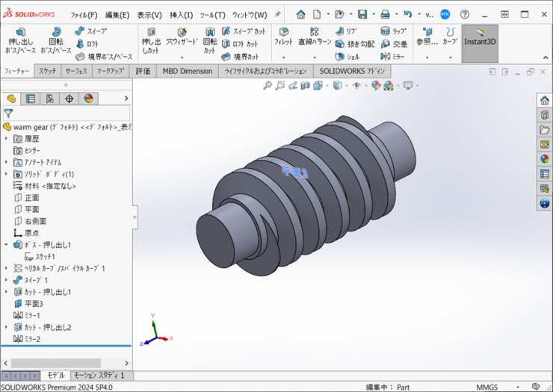
Task: Toggle hide/show items eye icon
Action: [356, 86]
